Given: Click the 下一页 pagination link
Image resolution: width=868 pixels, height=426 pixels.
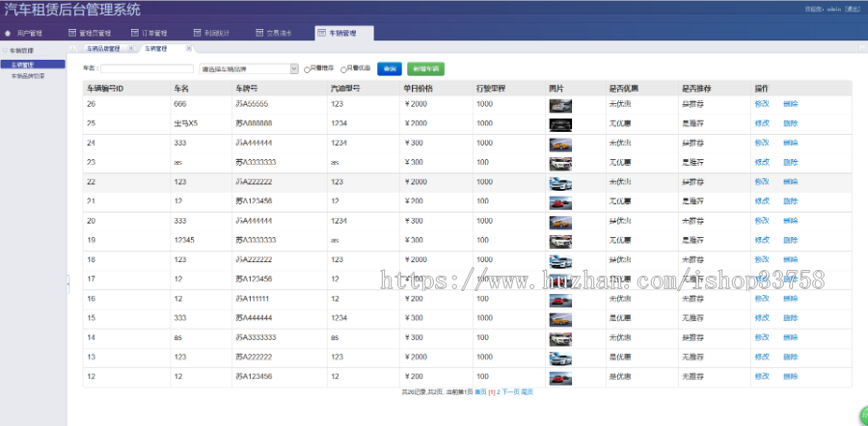Looking at the screenshot, I should [510, 391].
